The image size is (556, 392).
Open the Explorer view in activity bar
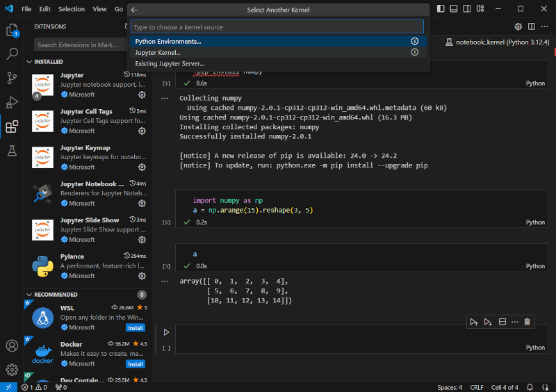(12, 30)
